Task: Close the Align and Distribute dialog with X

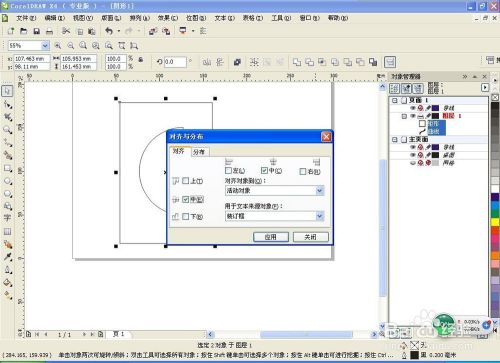Action: pyautogui.click(x=326, y=137)
